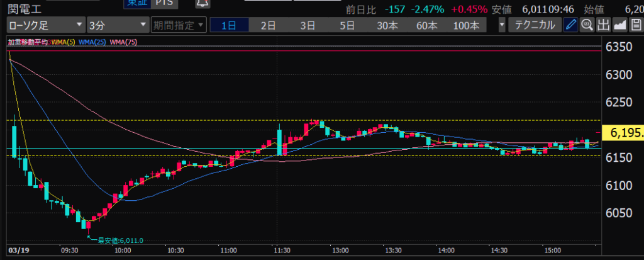
Task: Open the ローソク足 chart type dropdown
Action: [45, 25]
